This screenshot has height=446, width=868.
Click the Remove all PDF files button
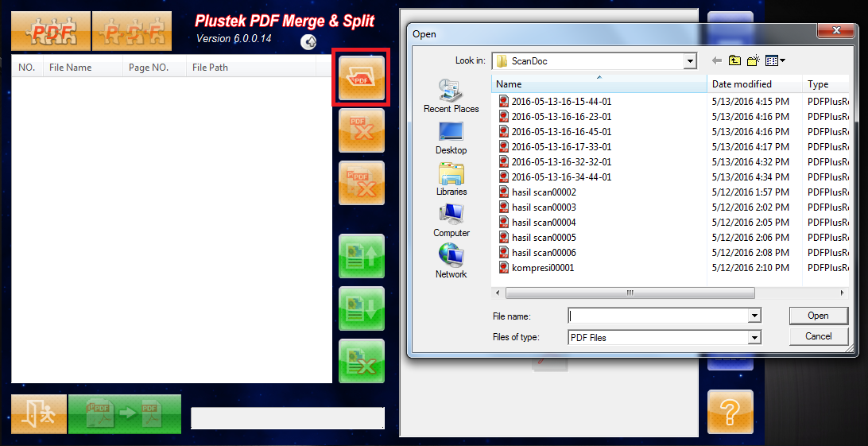click(362, 183)
